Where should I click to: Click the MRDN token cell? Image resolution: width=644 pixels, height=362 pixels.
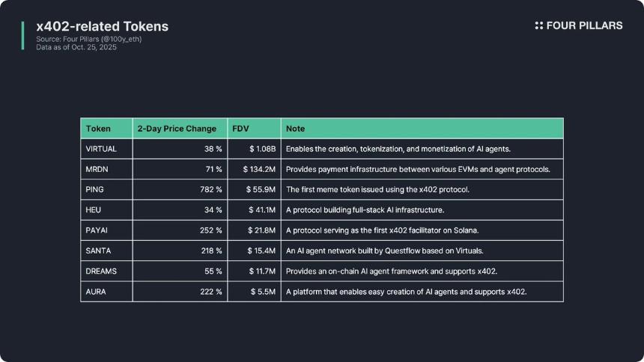98,170
